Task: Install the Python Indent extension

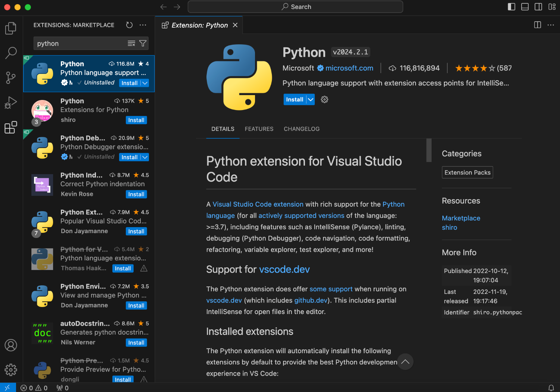Action: 136,194
